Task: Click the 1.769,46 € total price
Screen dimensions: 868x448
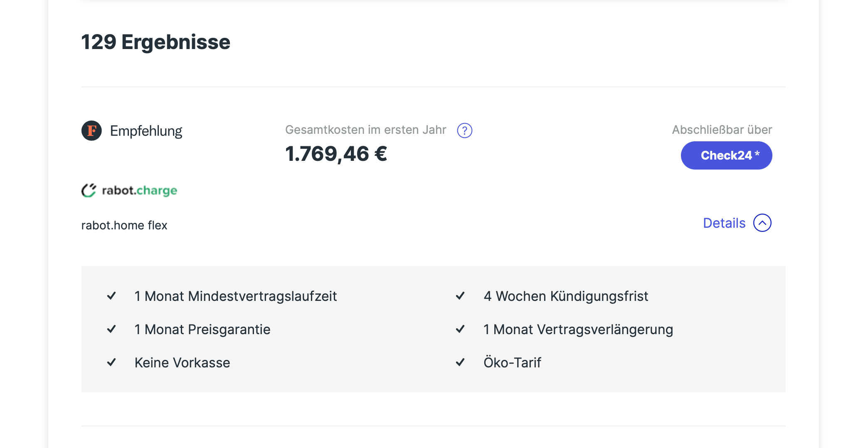Action: click(336, 154)
